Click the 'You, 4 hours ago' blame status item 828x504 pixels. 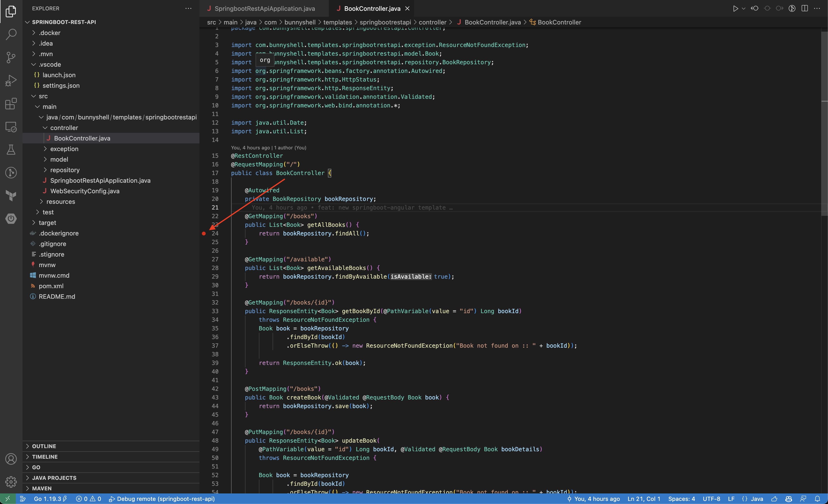[594, 499]
